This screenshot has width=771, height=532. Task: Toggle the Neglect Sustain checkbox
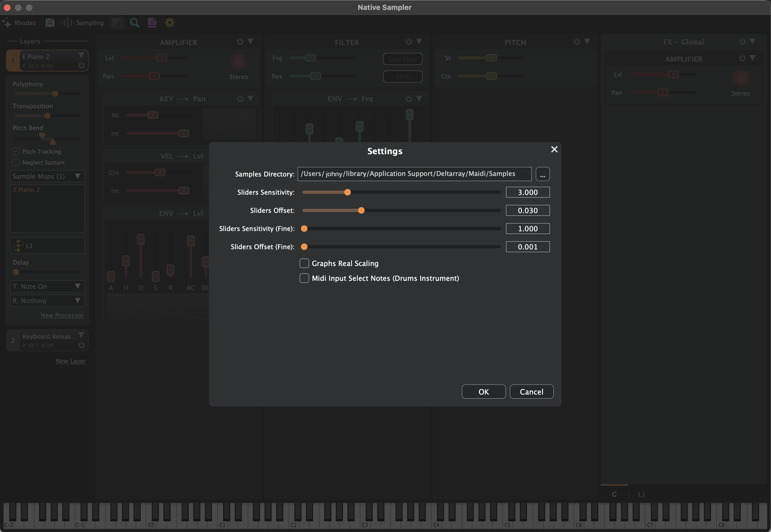pos(16,163)
